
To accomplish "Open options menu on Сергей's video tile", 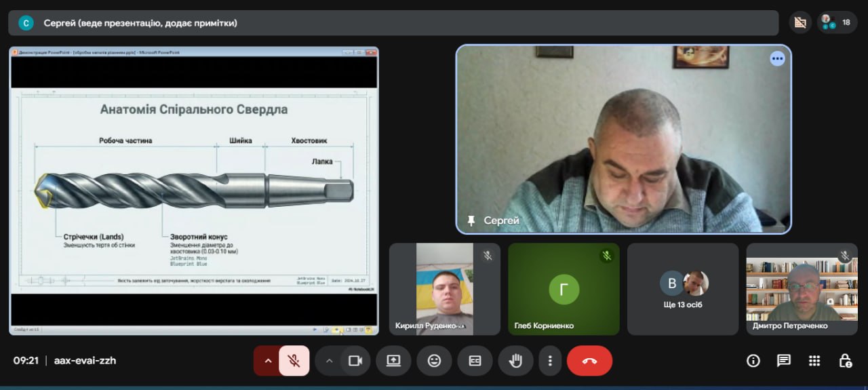I will click(x=777, y=59).
